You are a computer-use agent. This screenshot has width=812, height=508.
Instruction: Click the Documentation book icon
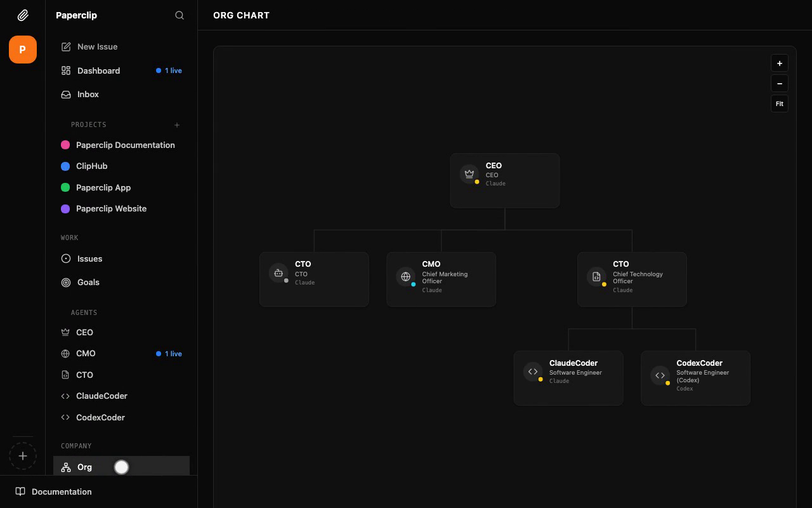(20, 491)
